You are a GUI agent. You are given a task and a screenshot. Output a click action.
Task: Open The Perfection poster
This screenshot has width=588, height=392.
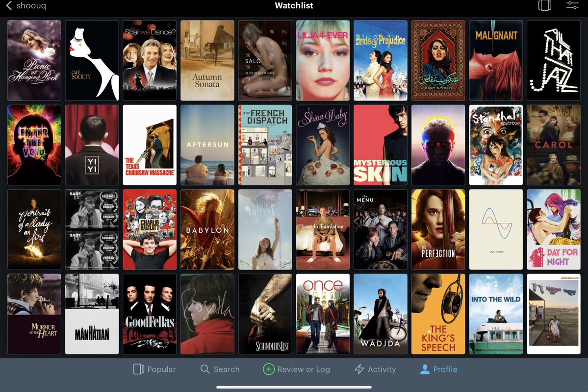tap(438, 229)
